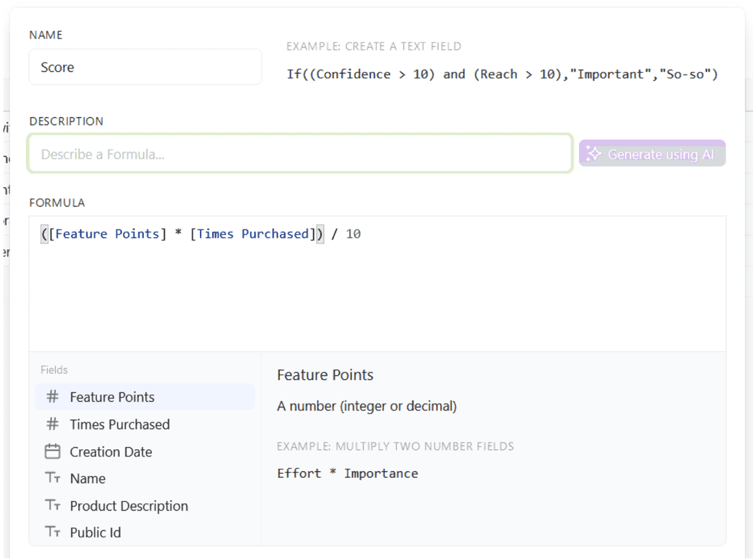Click the hash icon beside Feature Points

tap(53, 397)
